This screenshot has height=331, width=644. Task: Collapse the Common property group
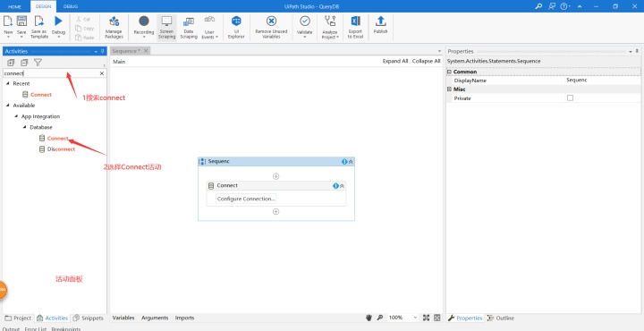449,72
